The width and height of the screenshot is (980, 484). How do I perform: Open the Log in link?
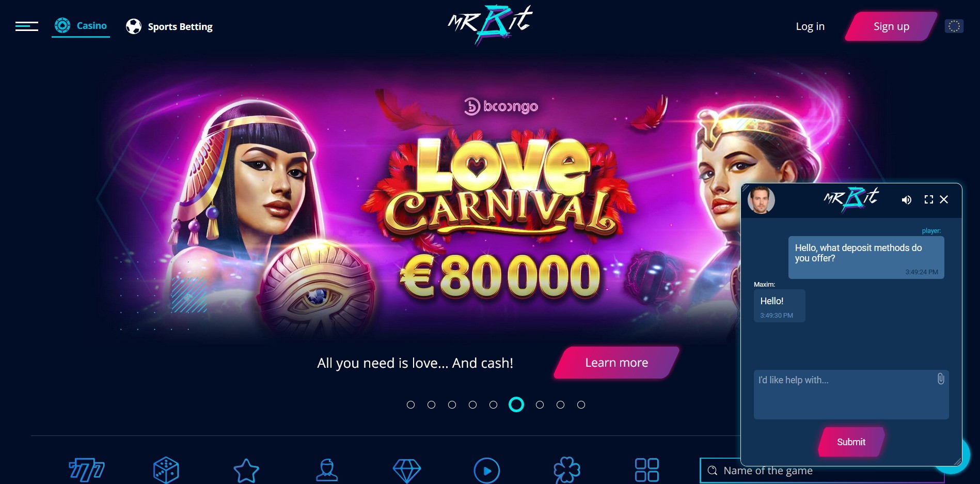click(x=810, y=26)
